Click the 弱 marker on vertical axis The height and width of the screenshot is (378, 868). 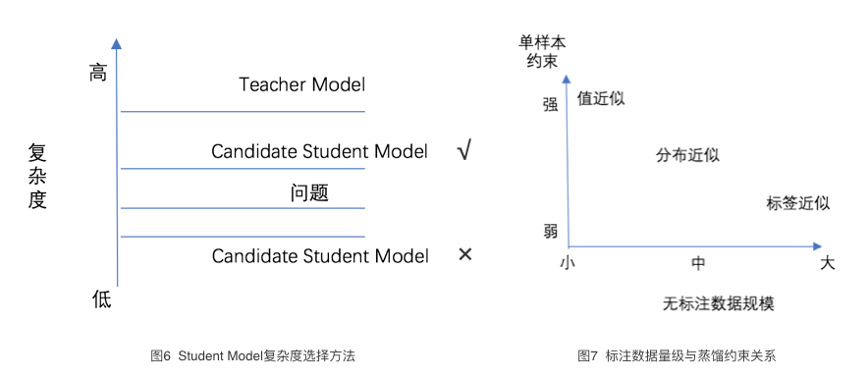[550, 232]
